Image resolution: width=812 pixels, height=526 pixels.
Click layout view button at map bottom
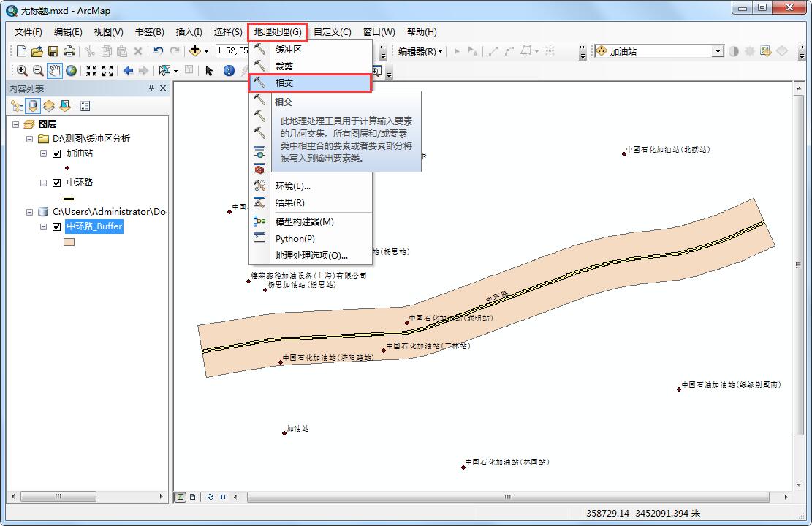point(193,497)
